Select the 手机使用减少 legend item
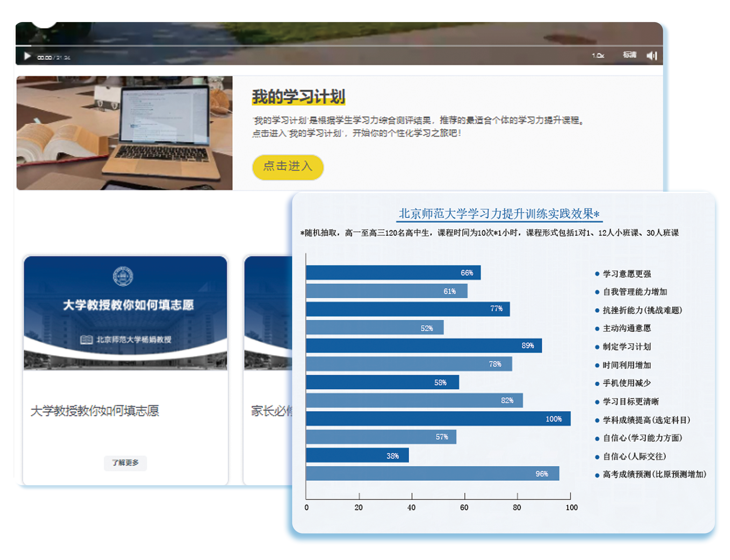This screenshot has width=730, height=560. coord(626,383)
